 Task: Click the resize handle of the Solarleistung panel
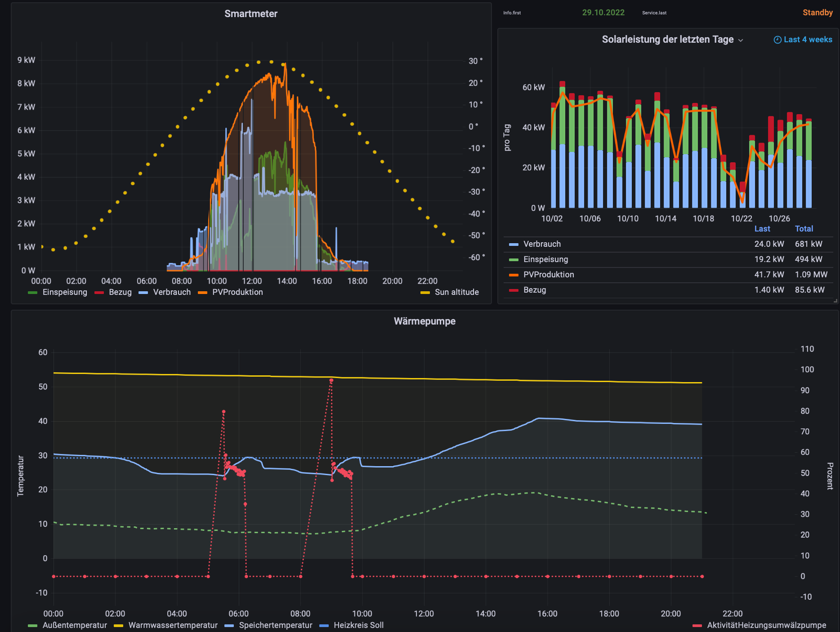(835, 301)
